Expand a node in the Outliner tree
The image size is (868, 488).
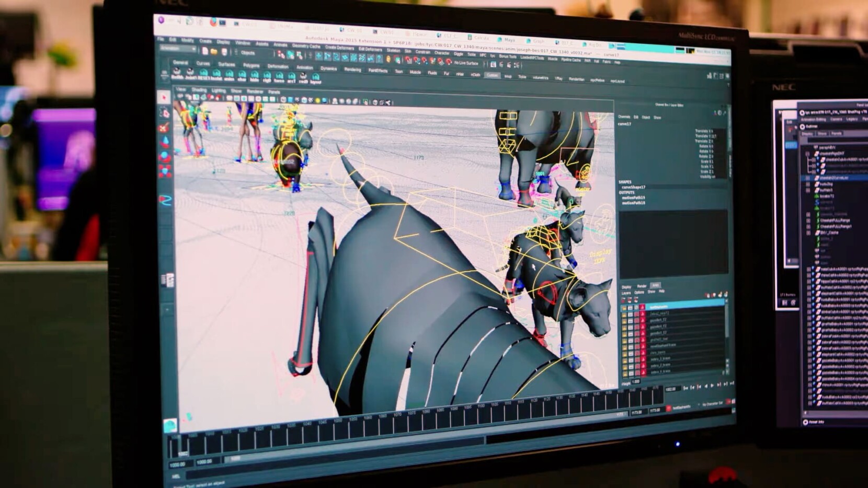[x=807, y=154]
